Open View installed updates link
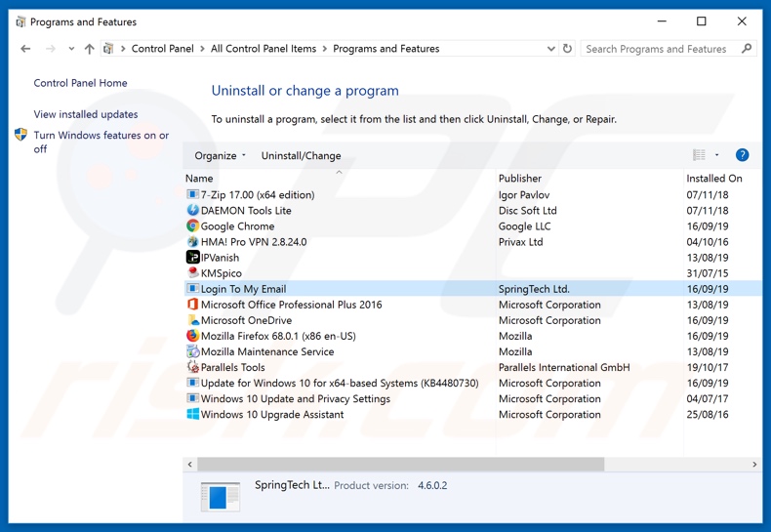Image resolution: width=771 pixels, height=532 pixels. pos(86,114)
